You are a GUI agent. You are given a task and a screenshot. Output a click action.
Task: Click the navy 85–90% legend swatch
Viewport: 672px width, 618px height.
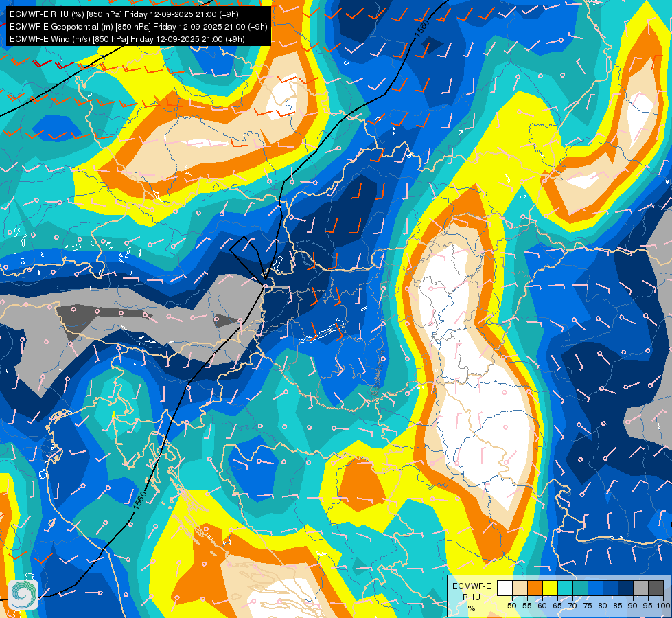coord(625,588)
